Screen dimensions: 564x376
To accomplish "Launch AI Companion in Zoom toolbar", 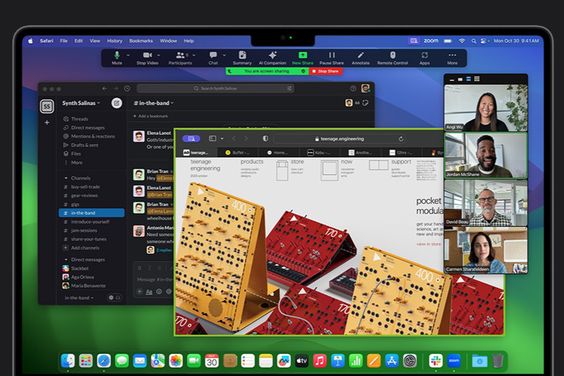I will tap(272, 58).
